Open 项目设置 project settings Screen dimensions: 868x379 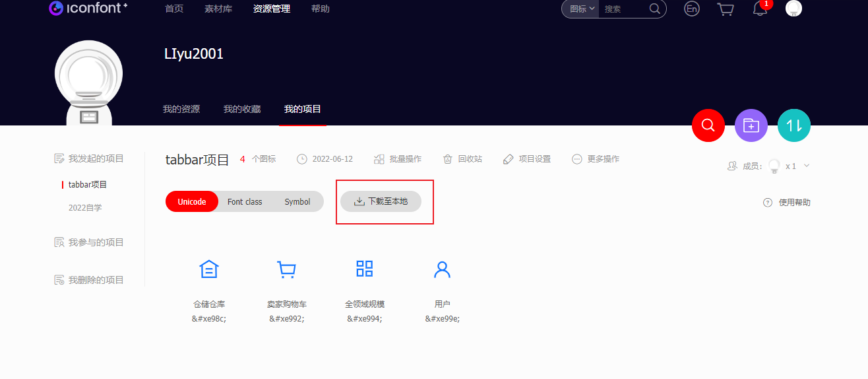point(526,159)
